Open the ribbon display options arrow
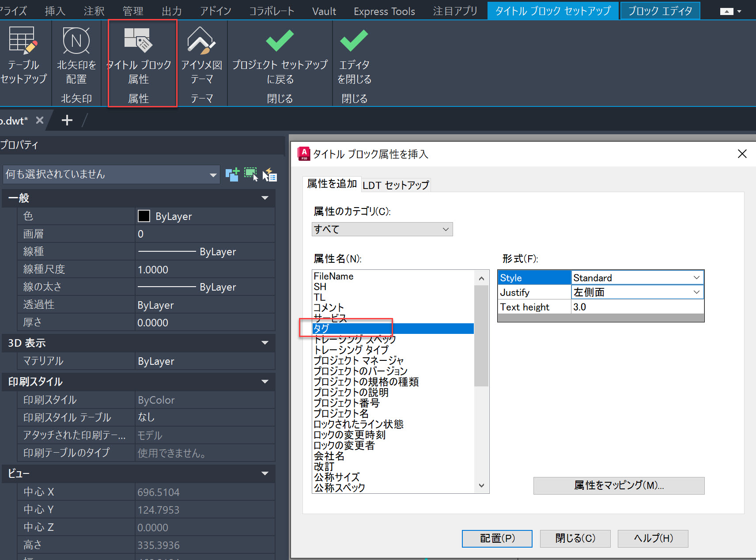 739,11
